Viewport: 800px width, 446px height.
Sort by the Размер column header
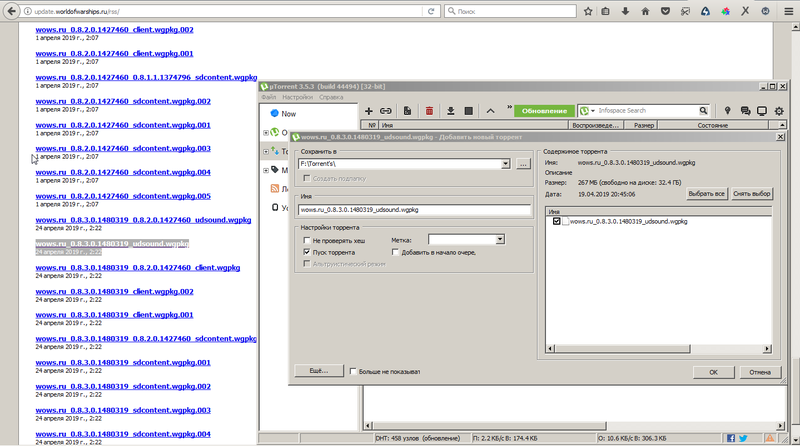pyautogui.click(x=643, y=125)
